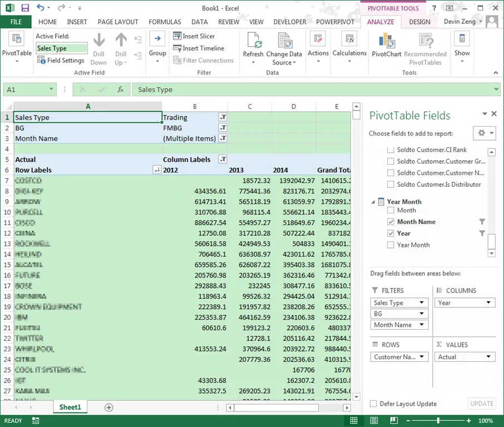504x427 pixels.
Task: Click the Month Name filter icon in B3
Action: [x=223, y=138]
